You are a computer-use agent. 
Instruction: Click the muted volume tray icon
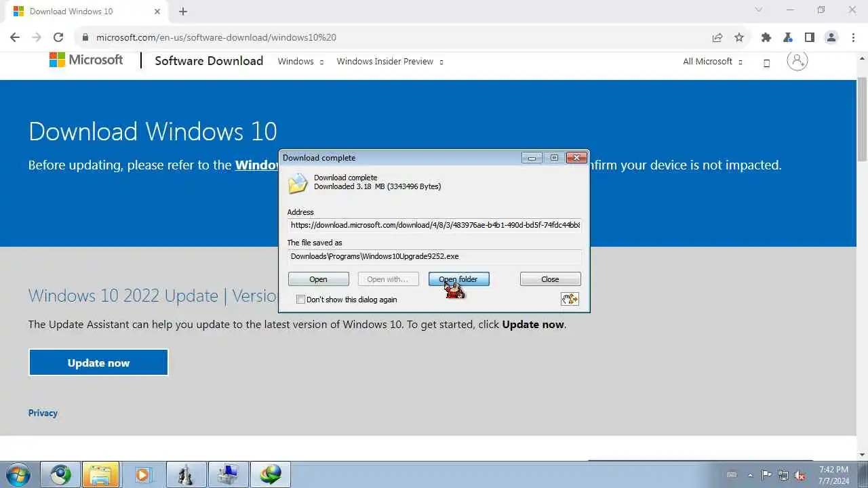800,475
